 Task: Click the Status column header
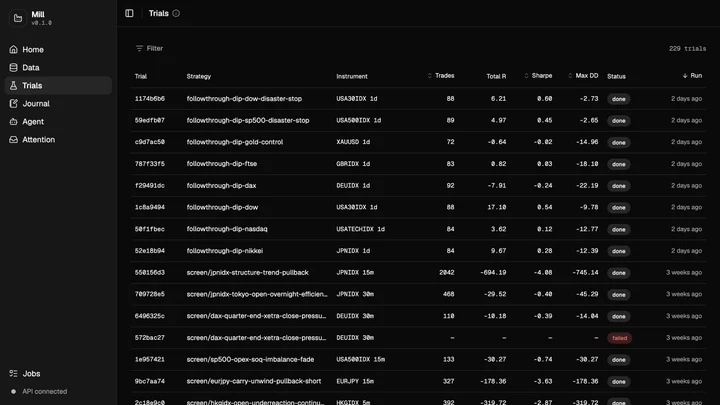coord(616,76)
